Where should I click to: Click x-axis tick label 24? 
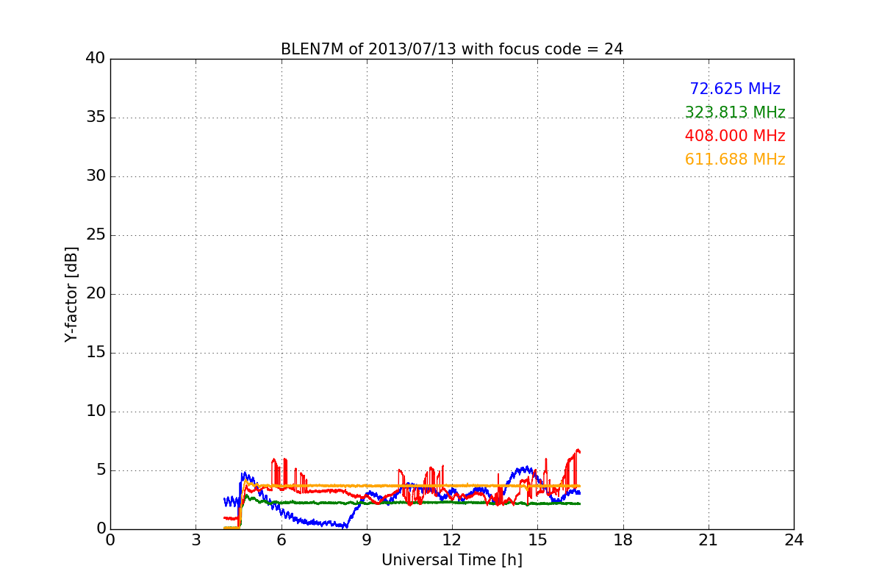(794, 540)
